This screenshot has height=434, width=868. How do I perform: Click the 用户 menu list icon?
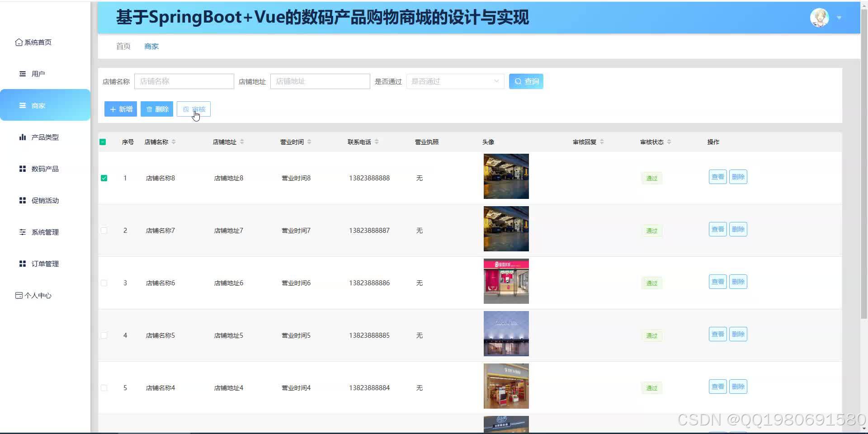[x=23, y=74]
